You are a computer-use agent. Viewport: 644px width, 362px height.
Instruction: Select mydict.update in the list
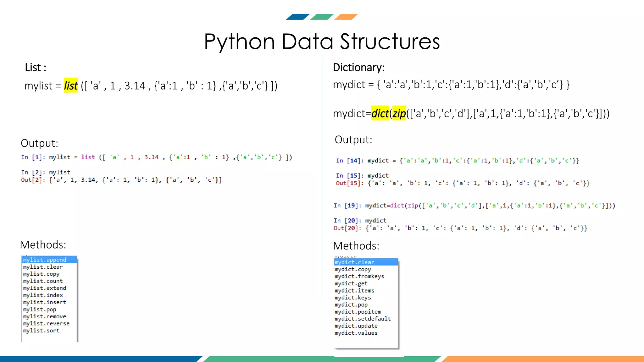coord(356,326)
